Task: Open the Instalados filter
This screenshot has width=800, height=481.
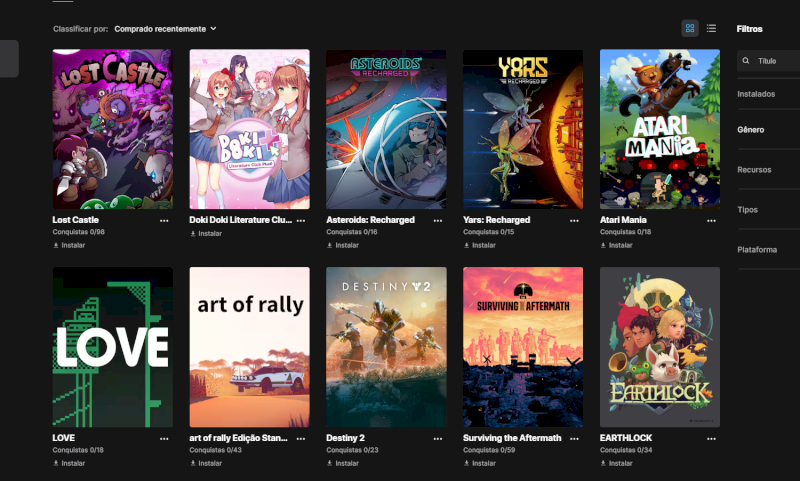Action: [x=756, y=93]
